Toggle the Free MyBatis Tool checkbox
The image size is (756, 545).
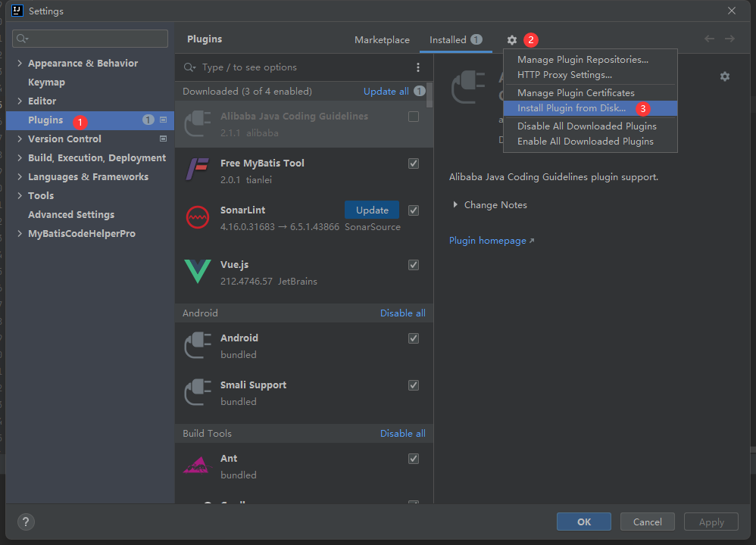point(413,163)
